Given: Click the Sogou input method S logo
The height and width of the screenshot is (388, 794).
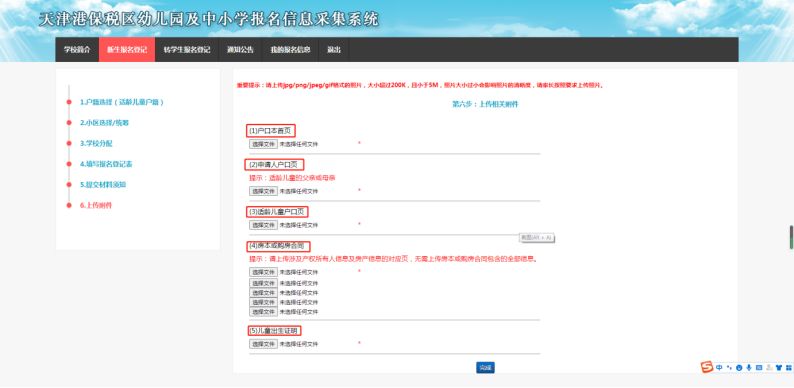Looking at the screenshot, I should point(707,367).
